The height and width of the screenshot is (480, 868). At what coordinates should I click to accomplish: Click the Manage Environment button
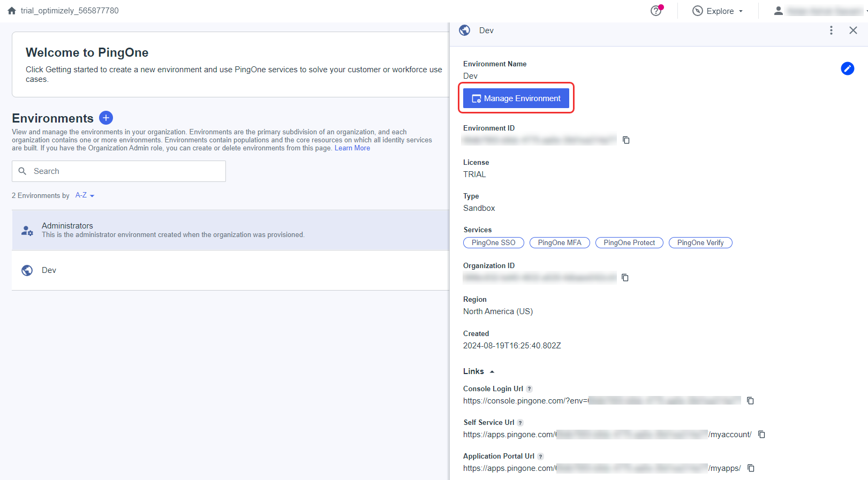[x=516, y=98]
